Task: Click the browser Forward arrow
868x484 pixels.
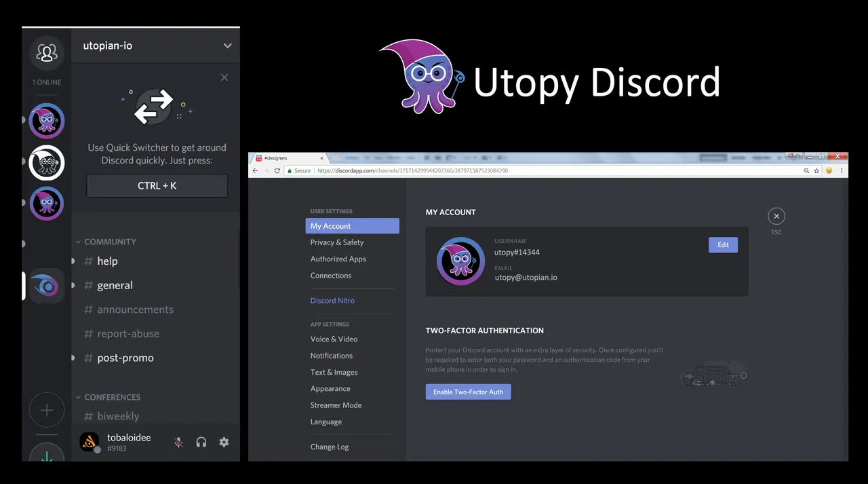Action: tap(267, 171)
